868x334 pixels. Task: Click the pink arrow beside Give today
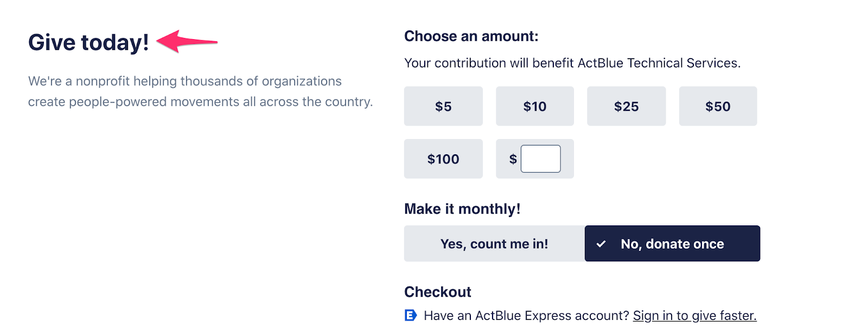(187, 41)
